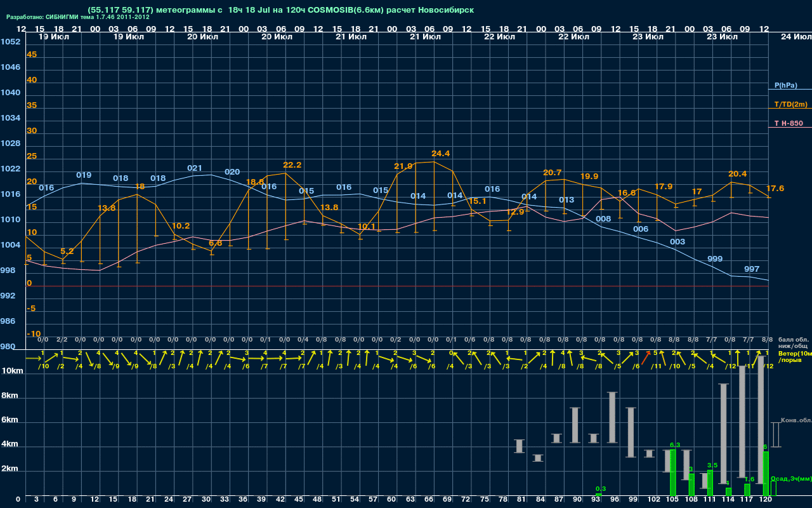
Task: Click the small precipitation bar labeled 0.3
Action: [598, 495]
